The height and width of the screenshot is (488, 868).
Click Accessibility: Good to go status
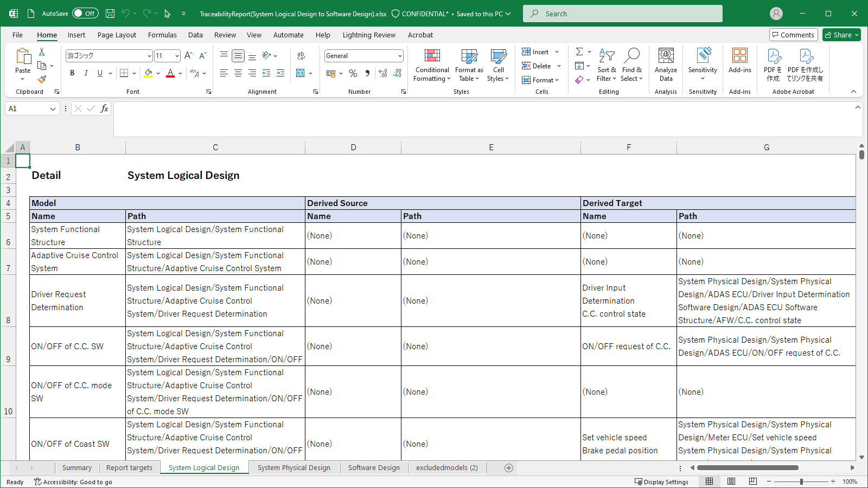pyautogui.click(x=73, y=481)
